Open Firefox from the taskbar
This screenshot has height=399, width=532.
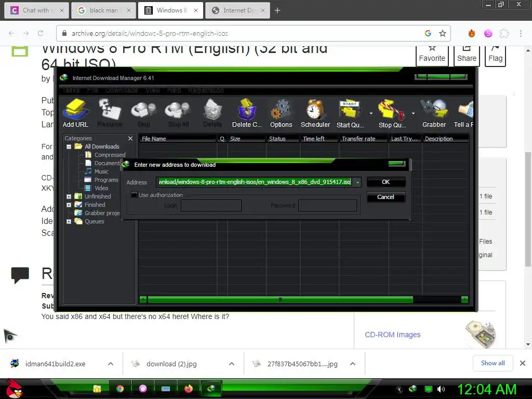click(188, 389)
